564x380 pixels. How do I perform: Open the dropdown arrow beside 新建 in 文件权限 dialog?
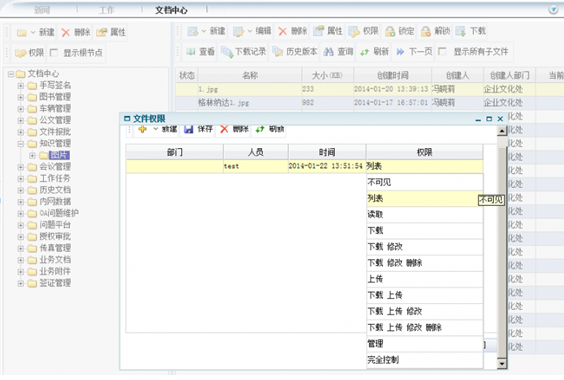(x=156, y=129)
